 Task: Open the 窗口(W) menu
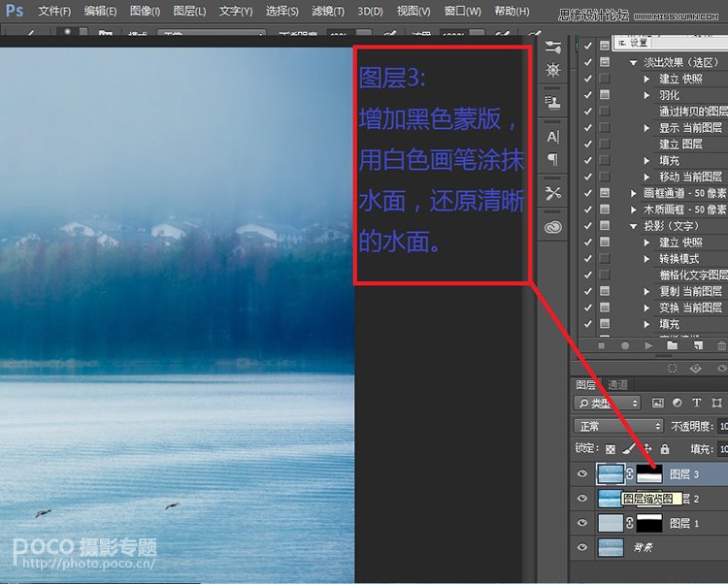[462, 11]
